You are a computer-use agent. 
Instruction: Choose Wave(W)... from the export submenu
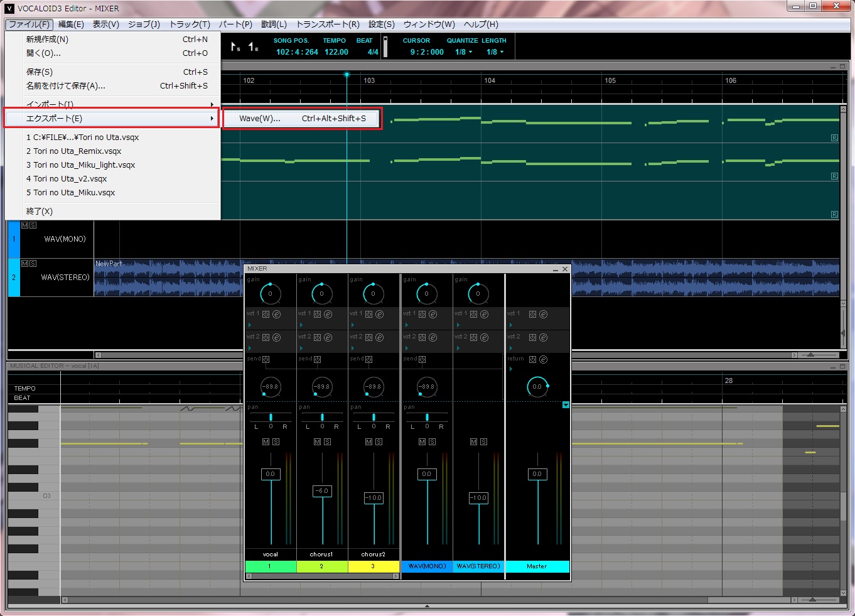pos(302,119)
